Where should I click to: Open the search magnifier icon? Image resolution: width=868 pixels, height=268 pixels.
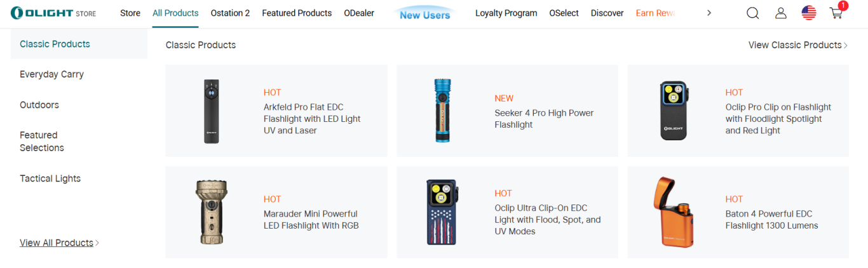point(752,13)
